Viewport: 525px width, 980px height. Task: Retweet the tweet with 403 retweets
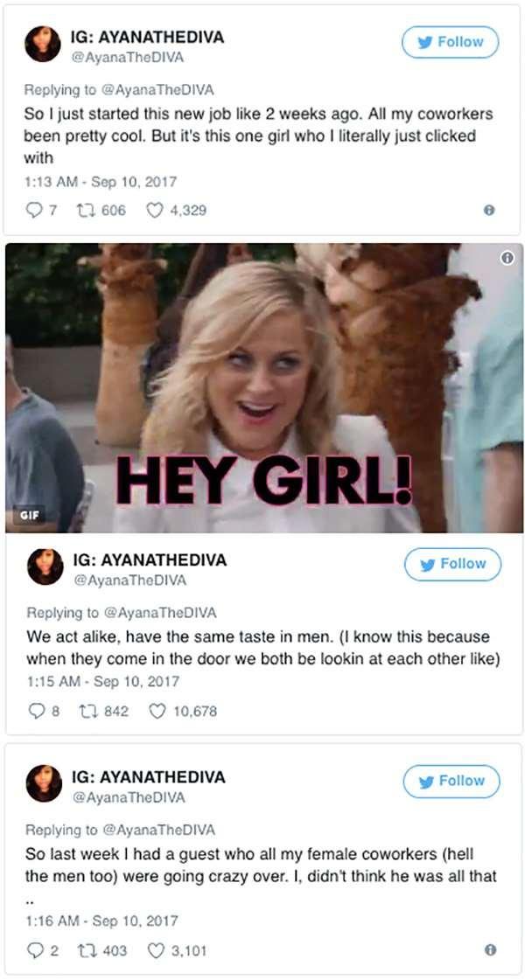[87, 950]
